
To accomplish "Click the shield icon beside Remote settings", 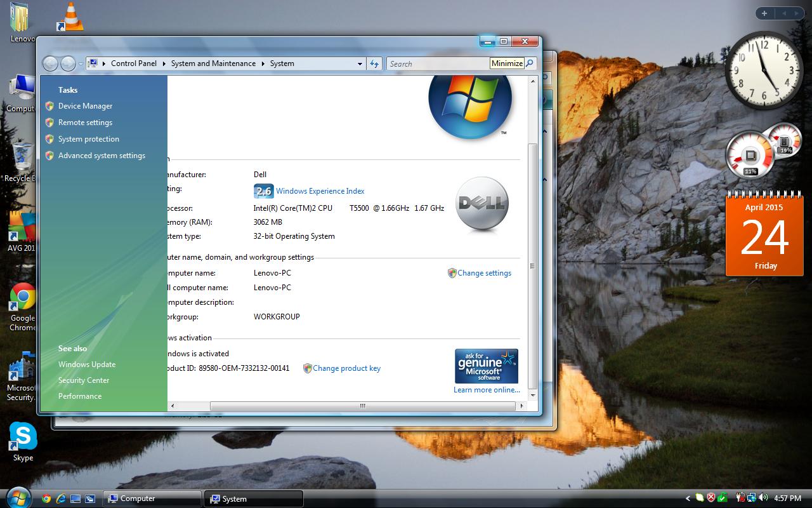I will click(x=49, y=123).
